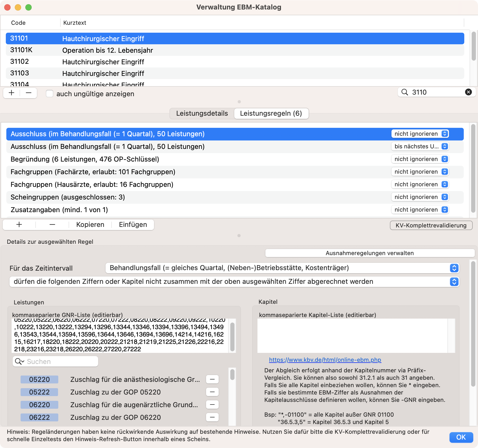Image resolution: width=478 pixels, height=448 pixels.
Task: Click the Leistungen list scrollbar
Action: point(232,374)
